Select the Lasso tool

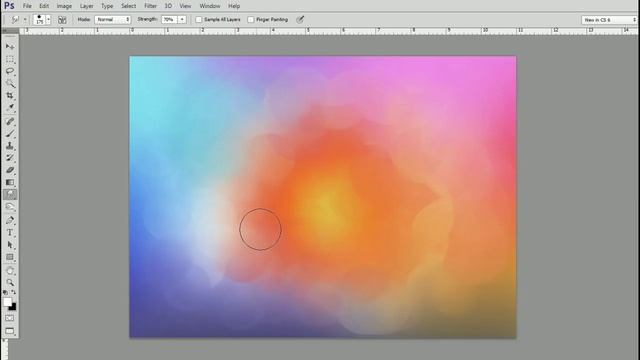click(x=10, y=71)
